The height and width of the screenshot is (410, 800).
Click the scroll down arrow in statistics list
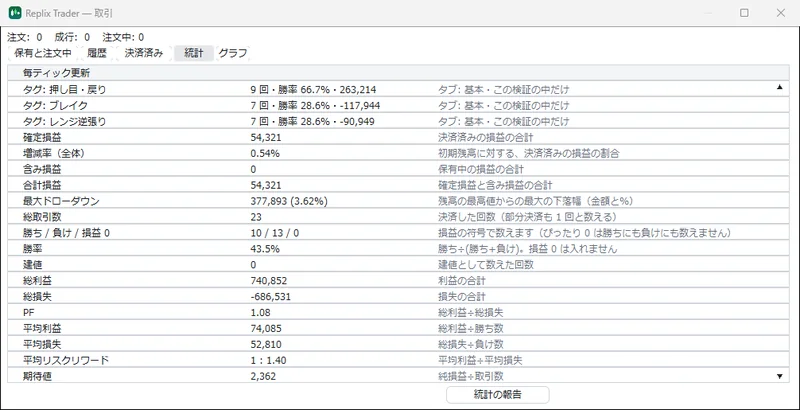pos(779,376)
